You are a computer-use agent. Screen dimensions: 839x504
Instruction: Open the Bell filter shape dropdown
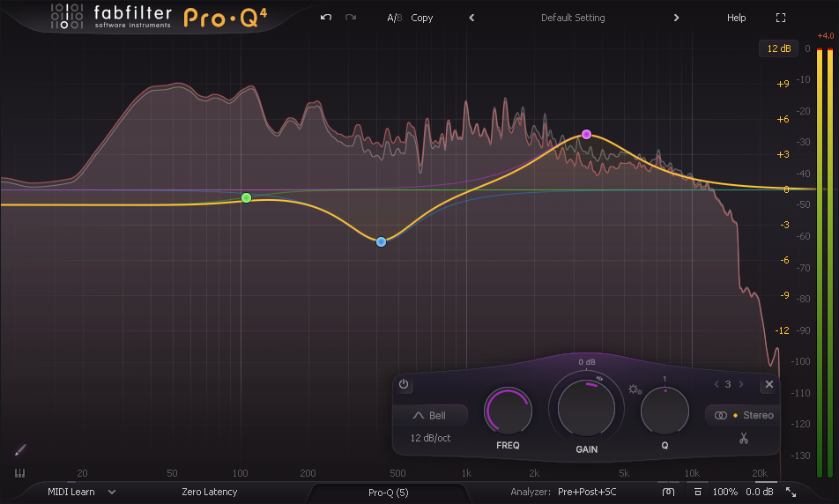430,416
